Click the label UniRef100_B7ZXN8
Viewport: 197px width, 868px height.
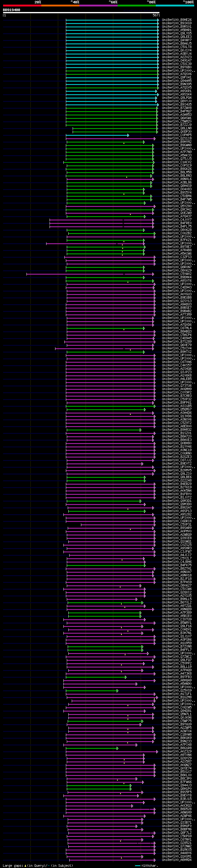(x=177, y=646)
